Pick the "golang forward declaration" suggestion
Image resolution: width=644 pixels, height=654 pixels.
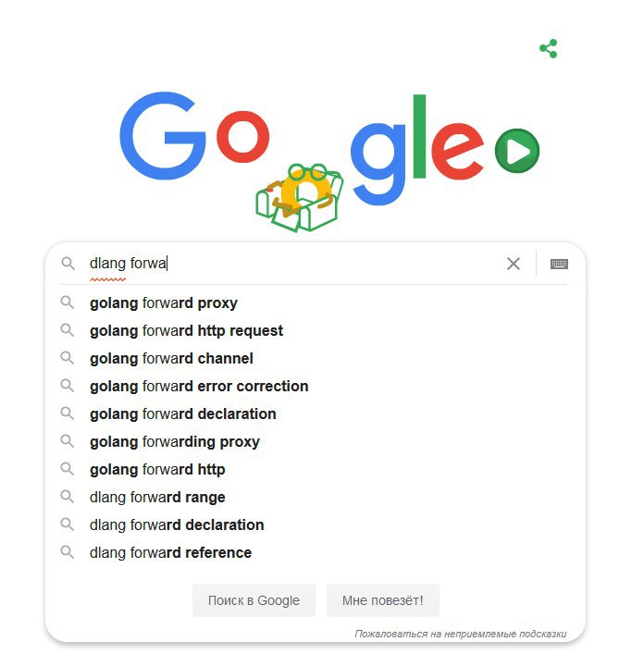click(x=183, y=413)
